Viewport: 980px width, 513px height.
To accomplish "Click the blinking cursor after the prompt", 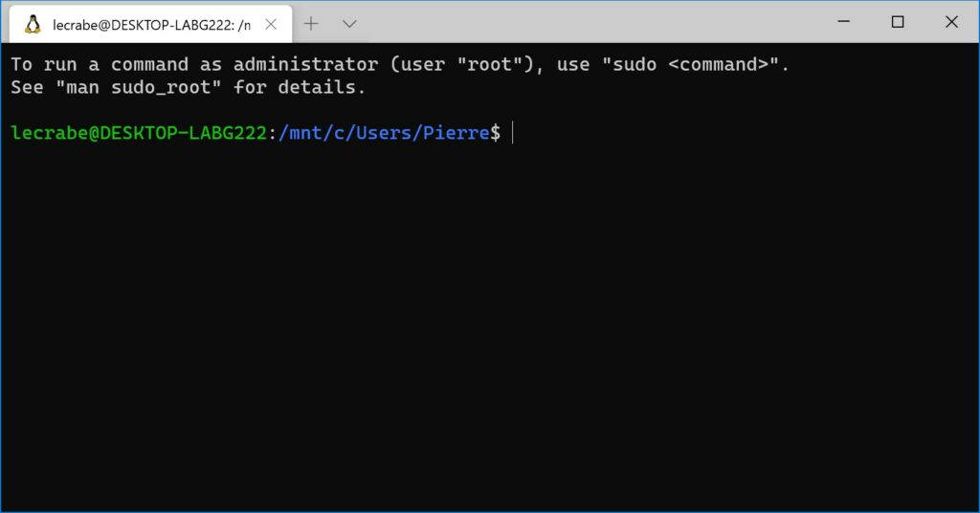I will 513,132.
